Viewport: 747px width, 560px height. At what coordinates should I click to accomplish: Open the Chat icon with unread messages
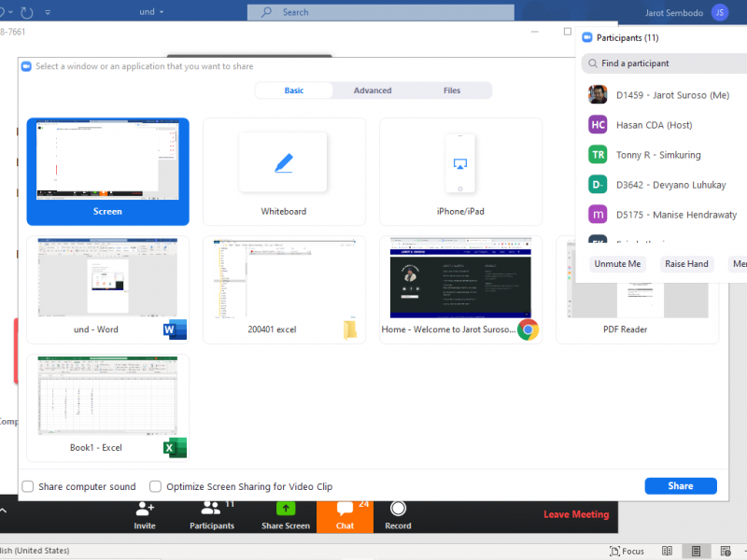(x=345, y=510)
